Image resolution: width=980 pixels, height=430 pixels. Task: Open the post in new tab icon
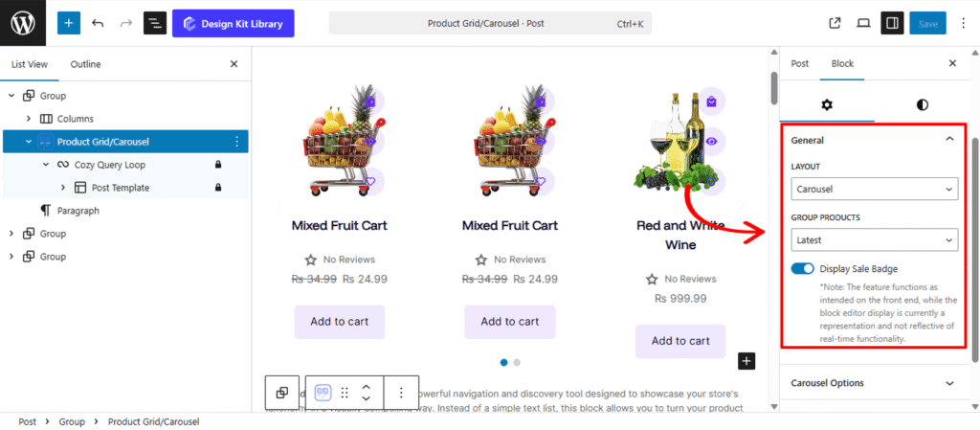pos(835,23)
